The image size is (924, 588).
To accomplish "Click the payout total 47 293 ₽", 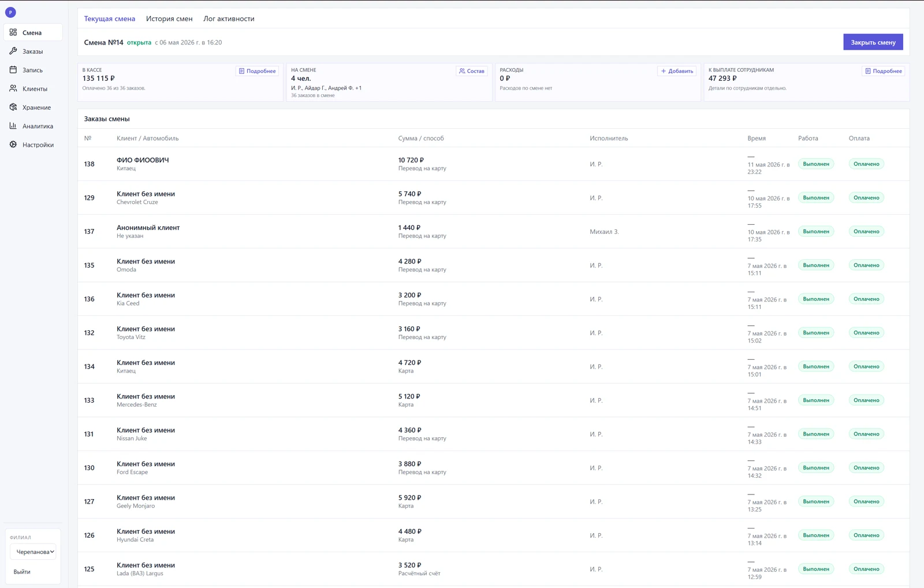I will point(722,79).
